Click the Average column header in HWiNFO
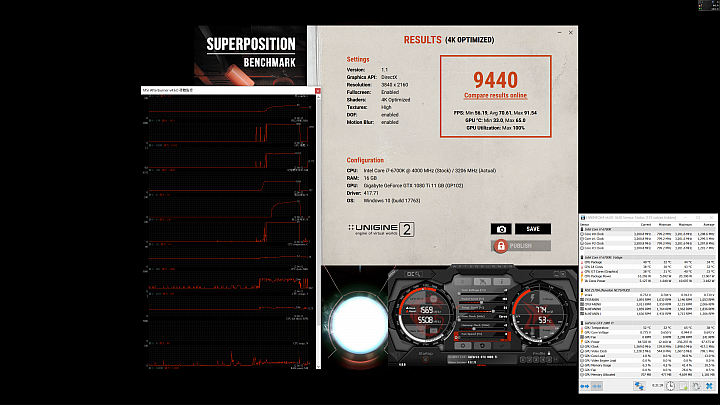Screen dimensions: 720x405 709,225
